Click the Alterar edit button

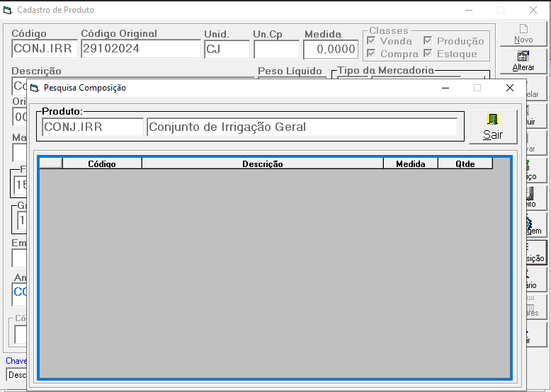click(x=523, y=61)
